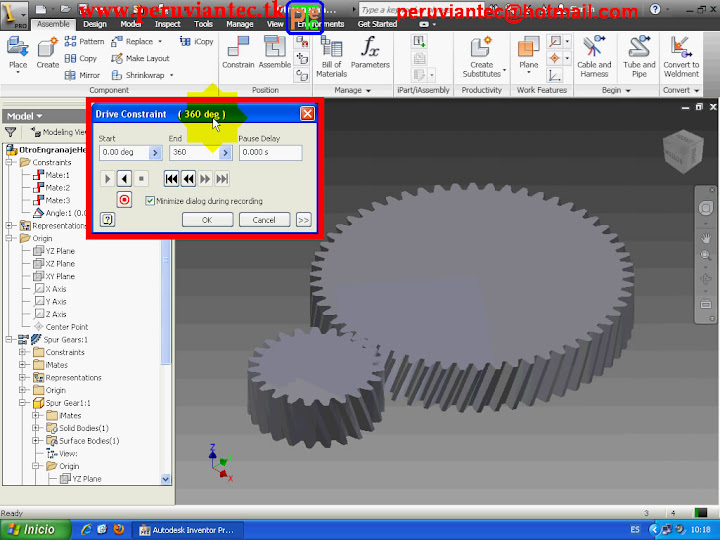Viewport: 720px width, 540px height.
Task: Switch to the Design ribbon tab
Action: 95,24
